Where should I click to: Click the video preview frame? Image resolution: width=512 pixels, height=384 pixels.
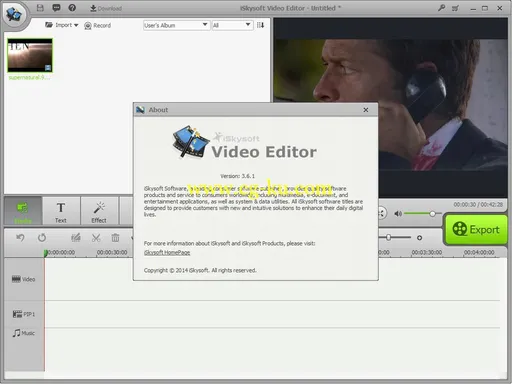[x=391, y=108]
